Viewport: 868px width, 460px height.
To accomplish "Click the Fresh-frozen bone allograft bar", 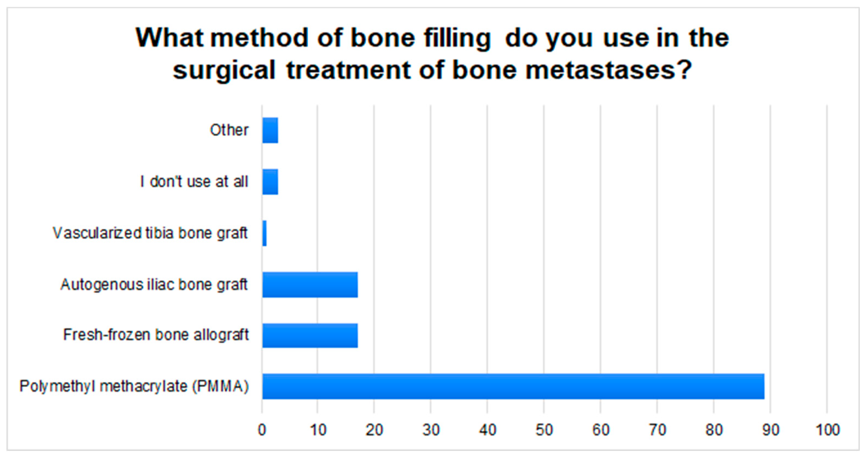I will (310, 335).
